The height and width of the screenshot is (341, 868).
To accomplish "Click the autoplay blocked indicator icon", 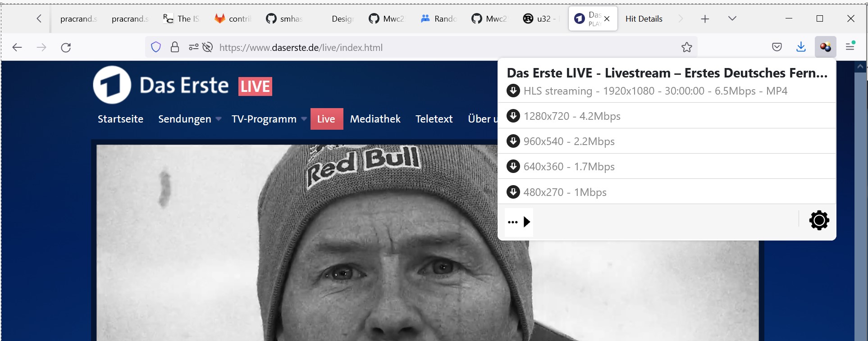I will (207, 47).
